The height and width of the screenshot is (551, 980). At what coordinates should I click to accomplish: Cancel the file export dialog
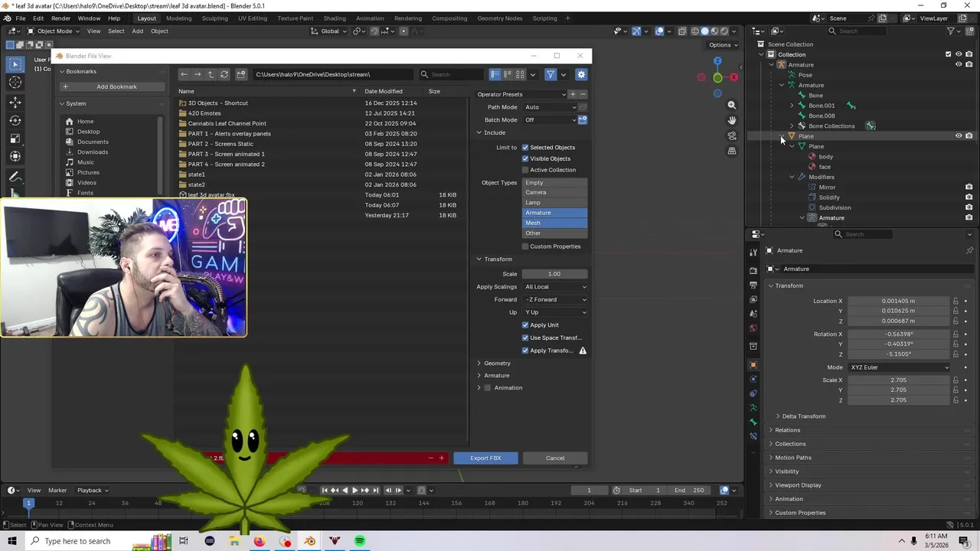pos(555,458)
